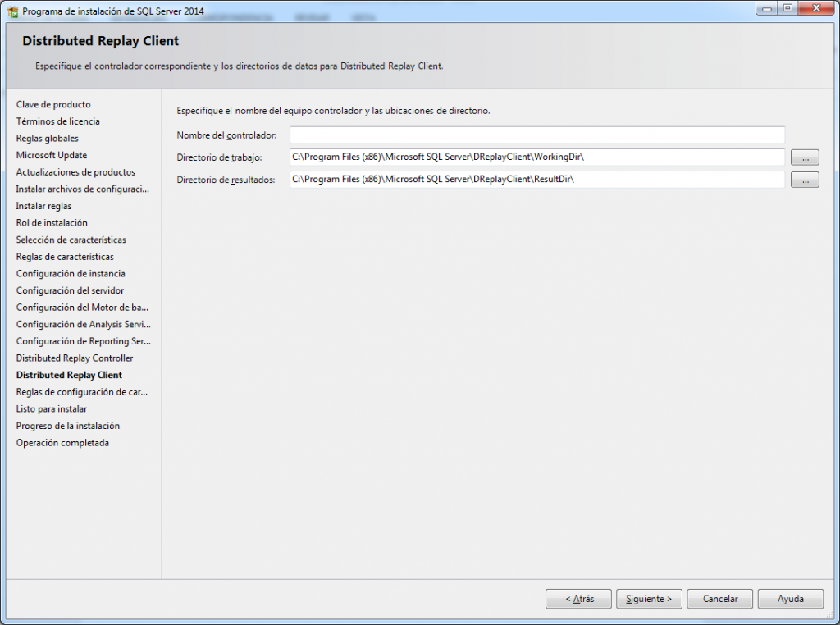Select the Distributed Replay Controller step
Image resolution: width=840 pixels, height=625 pixels.
pyautogui.click(x=75, y=358)
